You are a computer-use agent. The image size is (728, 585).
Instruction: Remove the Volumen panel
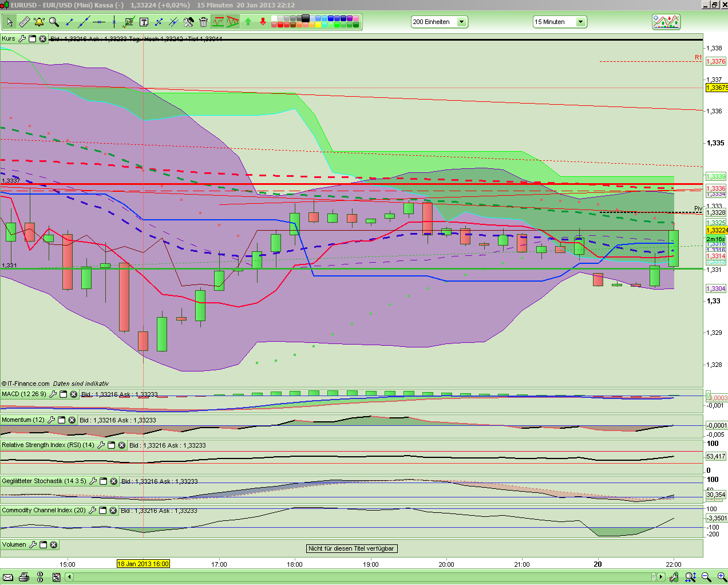pos(53,545)
